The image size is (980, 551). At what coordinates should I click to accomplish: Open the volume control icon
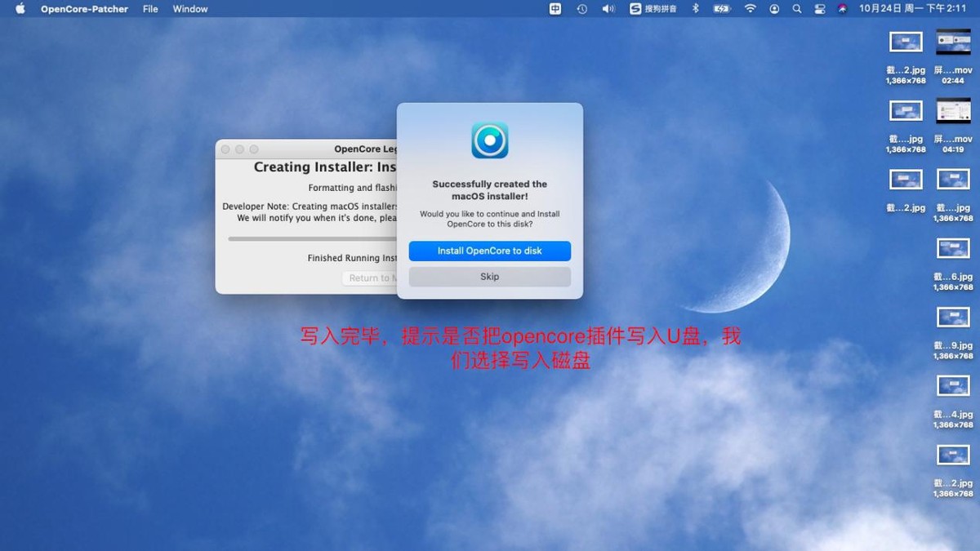point(608,9)
